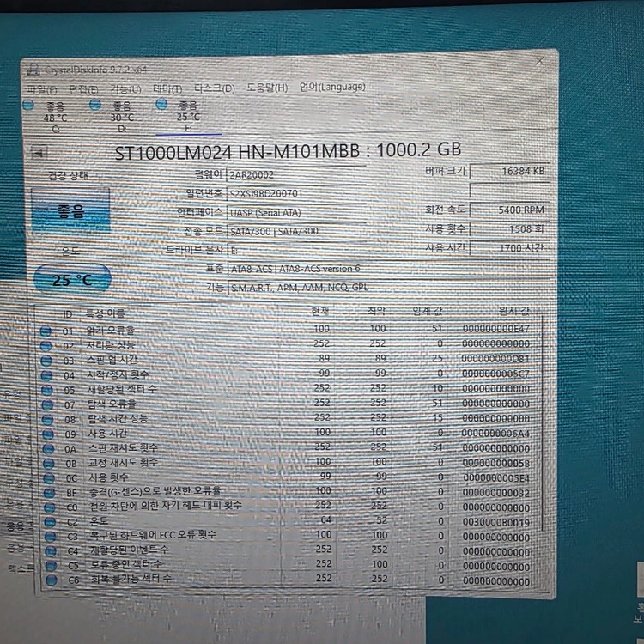Click the interface field UASP (Serial ATA)
The image size is (644, 644).
click(x=296, y=212)
